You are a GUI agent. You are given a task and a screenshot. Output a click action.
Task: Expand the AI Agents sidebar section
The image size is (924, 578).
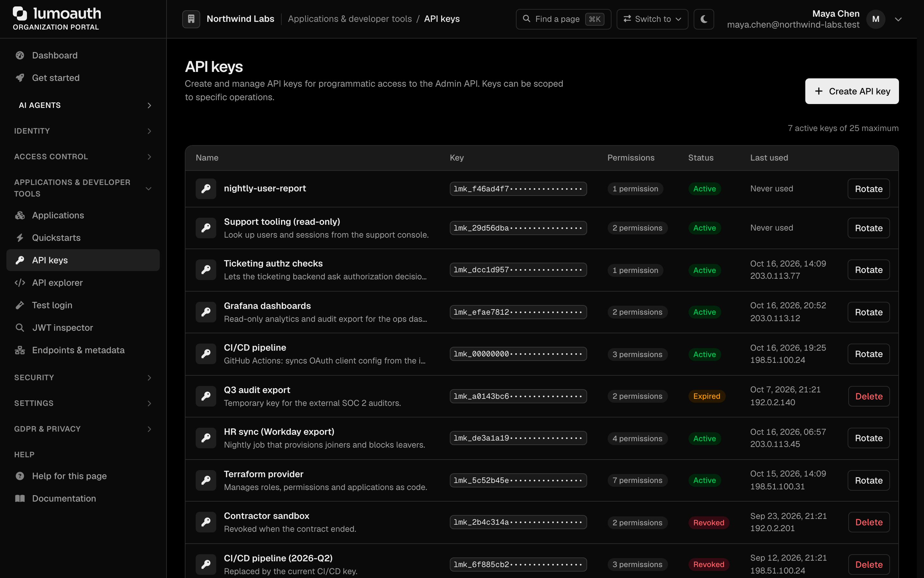pos(83,105)
